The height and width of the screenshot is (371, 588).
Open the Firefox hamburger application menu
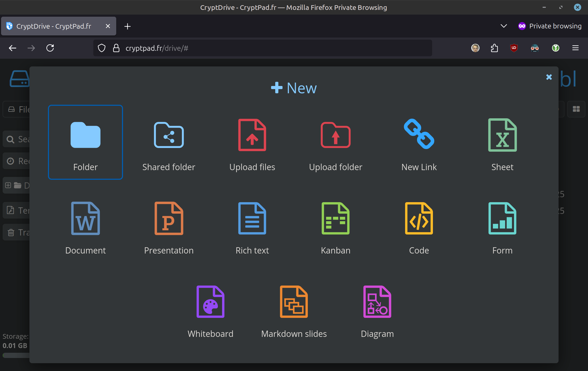click(x=575, y=48)
